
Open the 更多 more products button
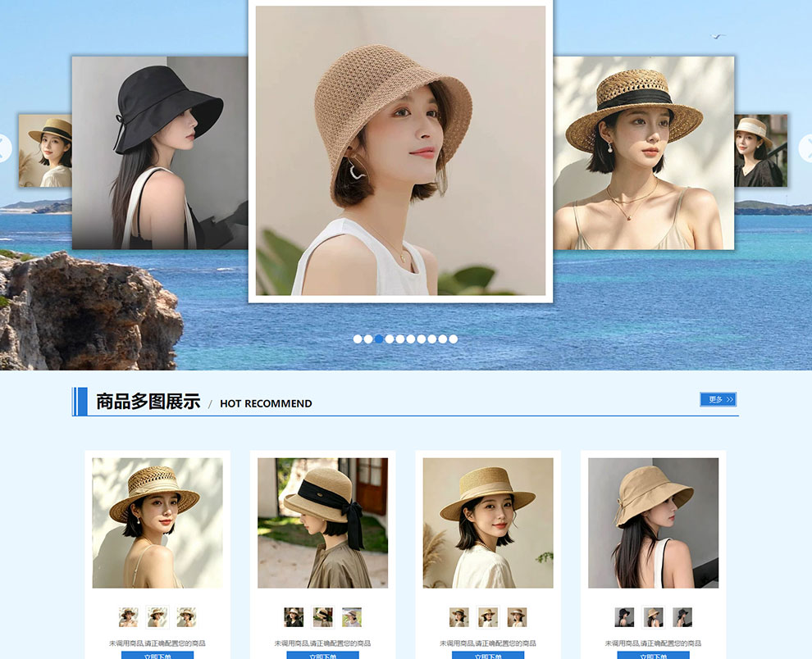point(718,399)
